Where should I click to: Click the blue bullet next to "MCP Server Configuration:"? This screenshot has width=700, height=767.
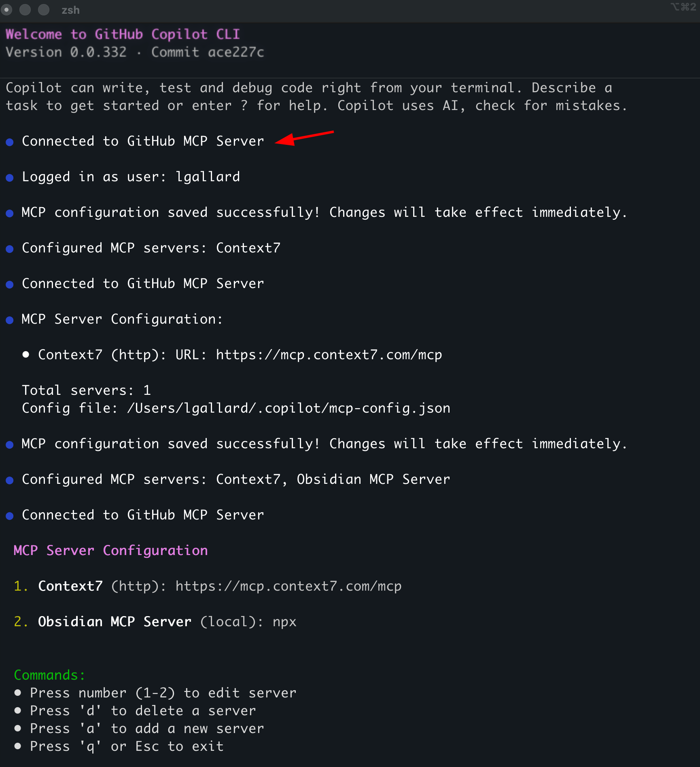tap(10, 320)
